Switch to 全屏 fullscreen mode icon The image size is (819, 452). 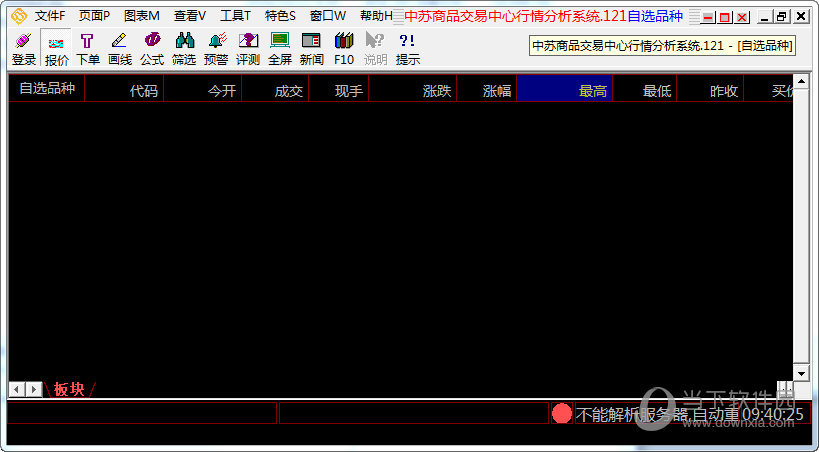click(x=280, y=49)
